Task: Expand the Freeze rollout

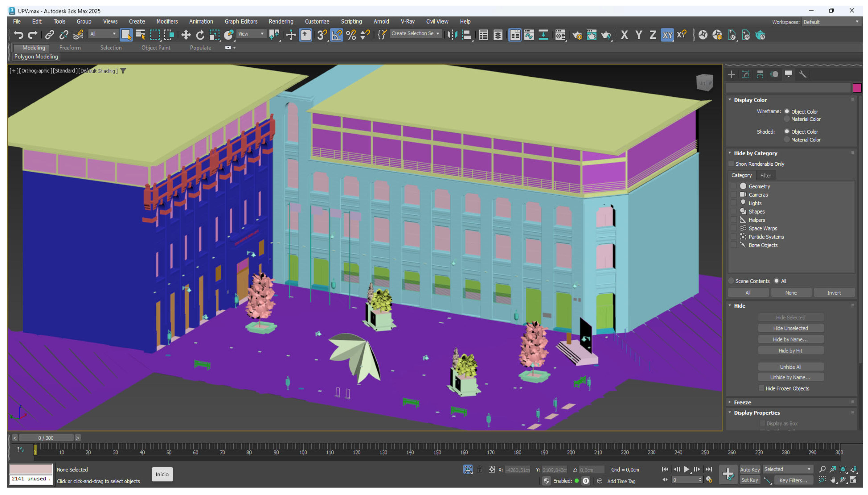Action: 742,402
